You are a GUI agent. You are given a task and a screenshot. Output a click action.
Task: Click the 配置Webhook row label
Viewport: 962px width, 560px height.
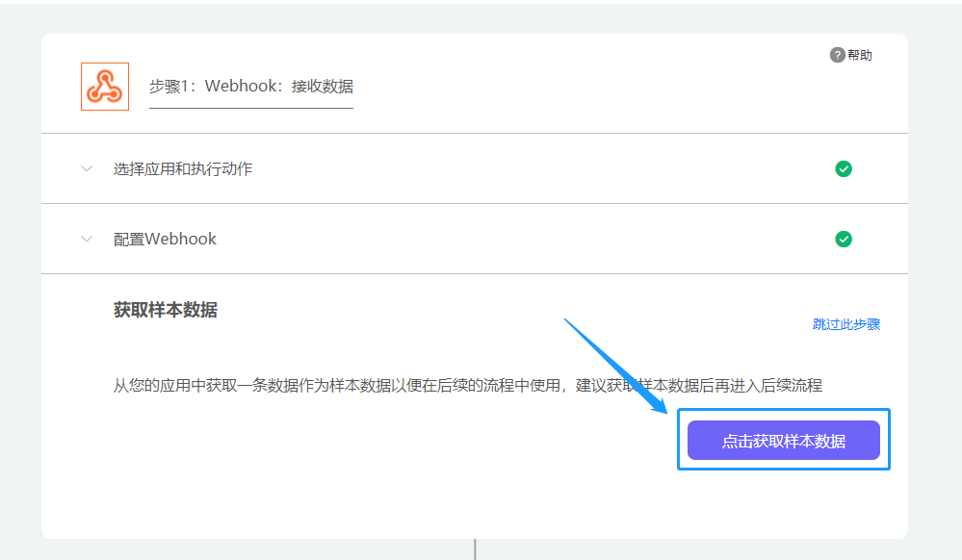tap(165, 239)
